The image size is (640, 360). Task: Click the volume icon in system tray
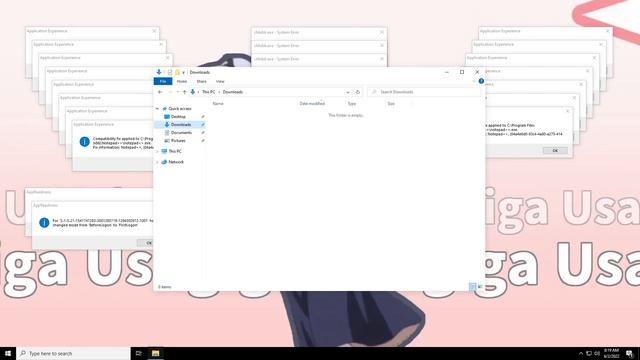[597, 353]
